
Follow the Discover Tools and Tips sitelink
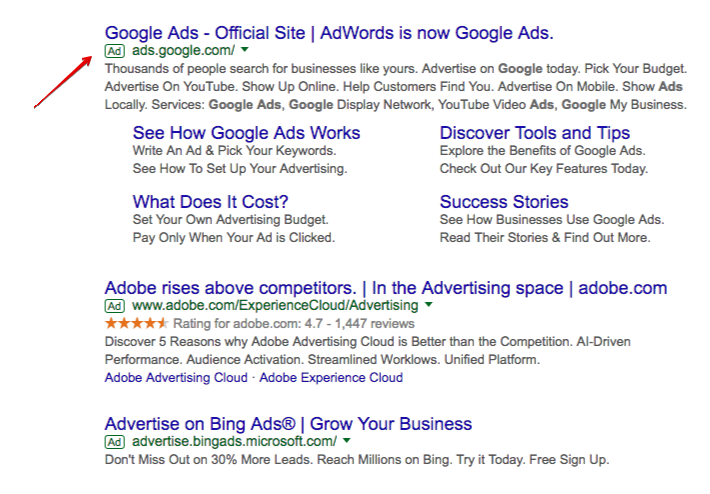[x=535, y=133]
